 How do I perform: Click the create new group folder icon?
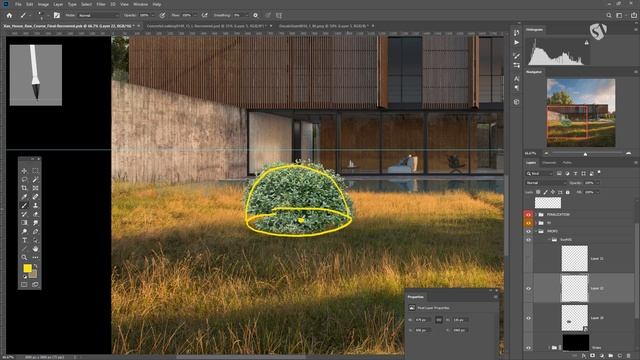(611, 356)
